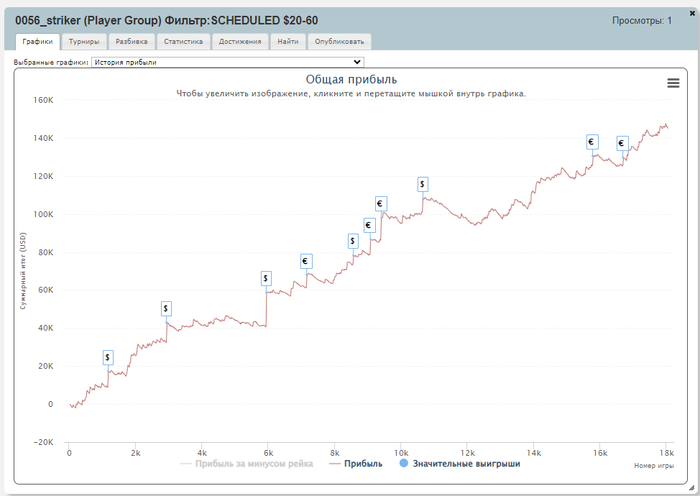Switch to the Найти tab
The height and width of the screenshot is (496, 700).
288,42
